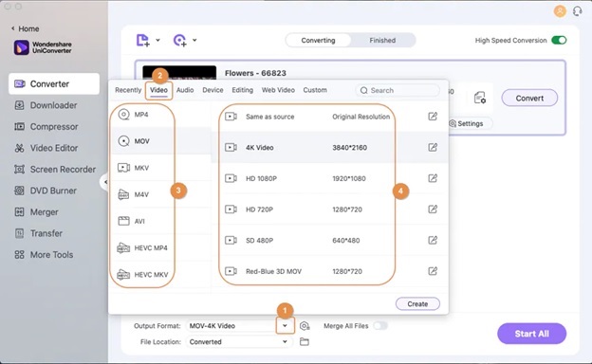Click the Create button

coord(417,303)
